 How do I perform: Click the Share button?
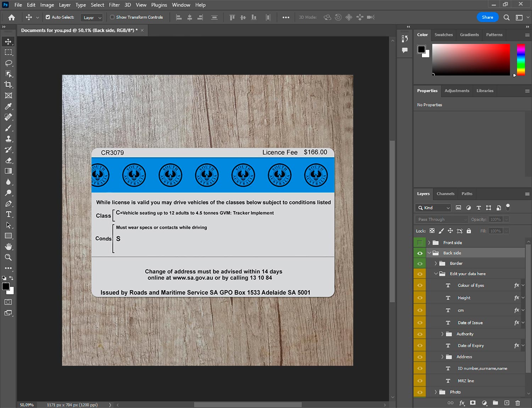pyautogui.click(x=487, y=17)
